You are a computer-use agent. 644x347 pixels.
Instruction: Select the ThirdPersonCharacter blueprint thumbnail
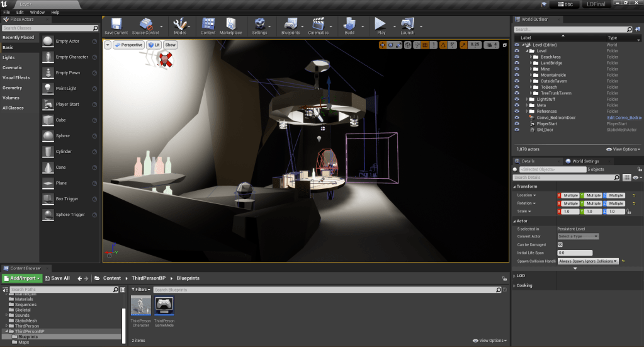click(x=141, y=307)
